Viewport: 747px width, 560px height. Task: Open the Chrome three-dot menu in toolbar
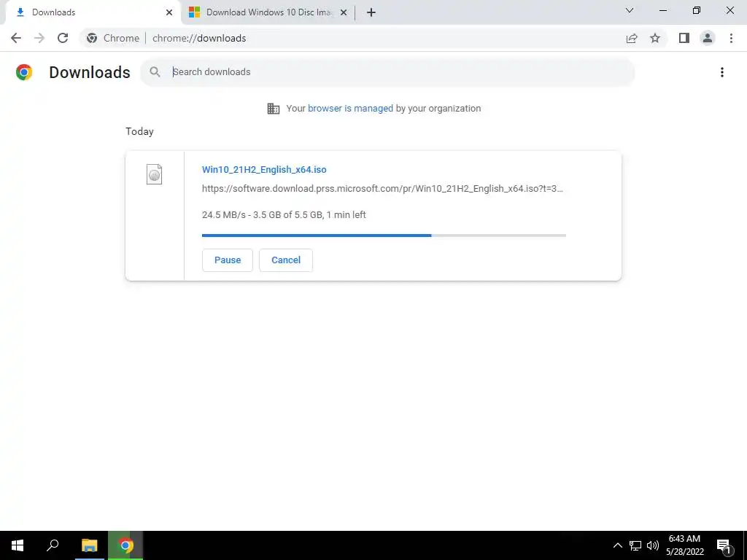(731, 38)
